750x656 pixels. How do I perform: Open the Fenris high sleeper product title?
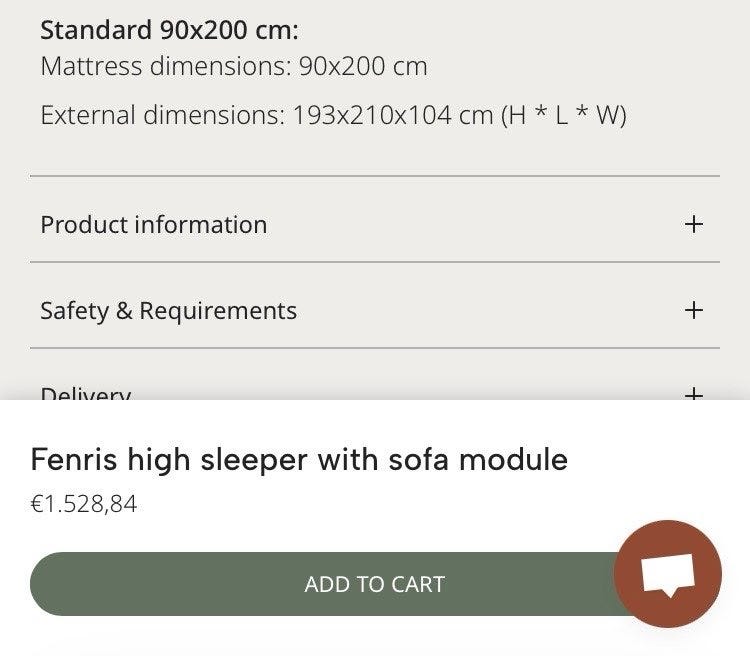click(299, 460)
